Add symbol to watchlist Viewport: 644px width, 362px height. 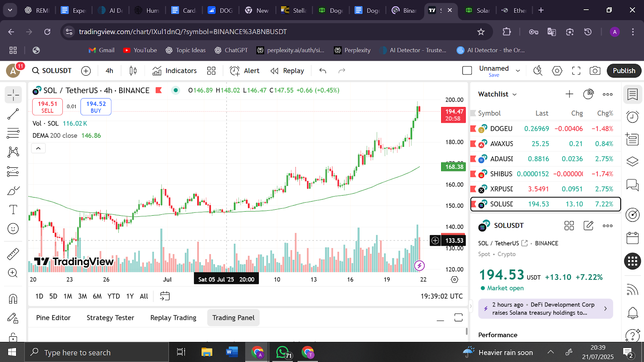coord(569,94)
